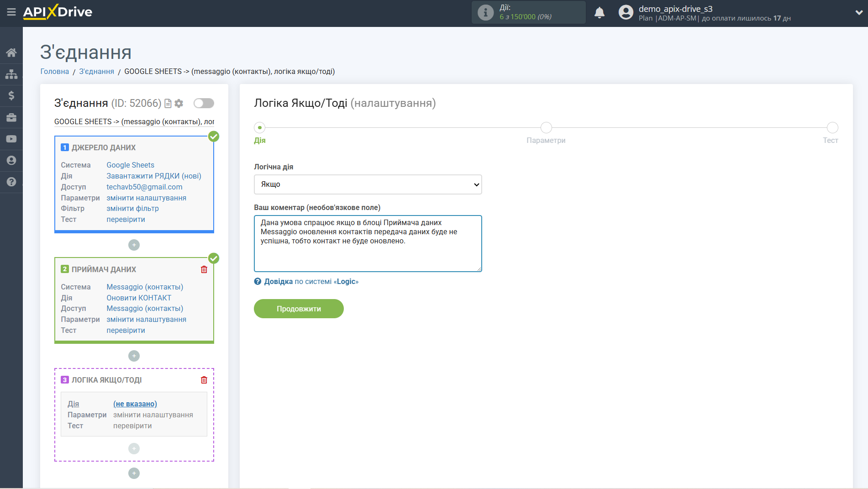Open the video tutorials YouTube icon

[11, 139]
